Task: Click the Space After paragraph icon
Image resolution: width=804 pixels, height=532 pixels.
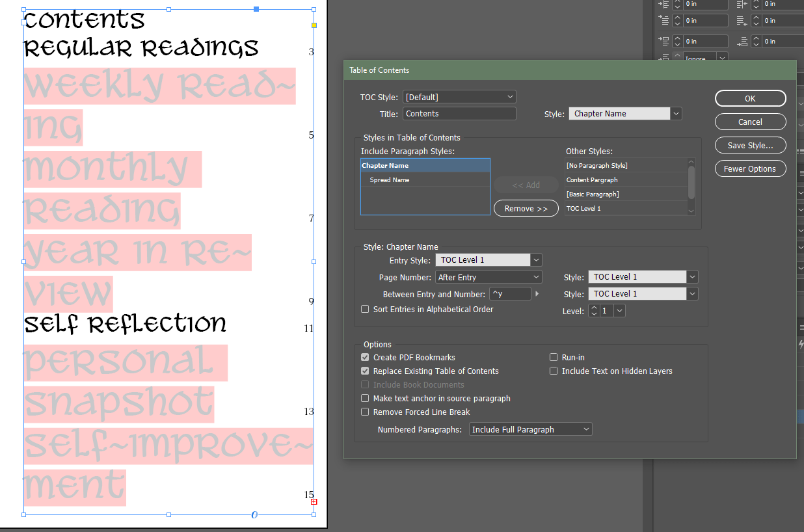Action: pyautogui.click(x=744, y=42)
